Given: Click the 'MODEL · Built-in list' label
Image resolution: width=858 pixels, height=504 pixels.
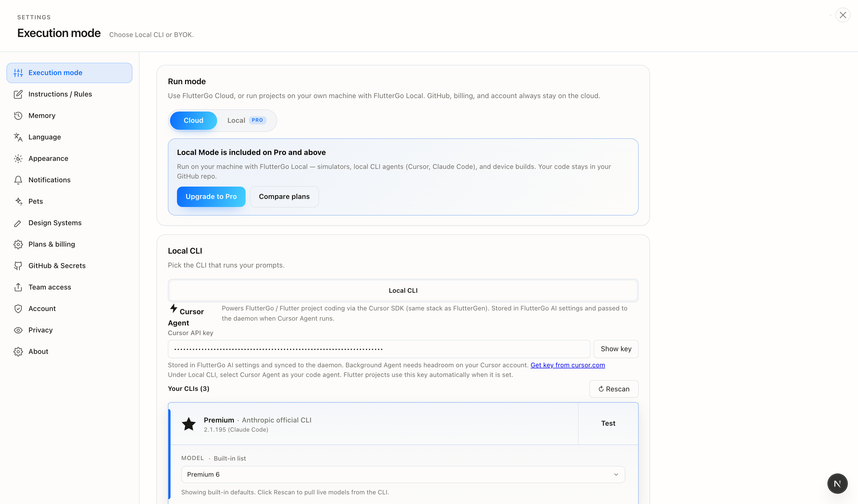Looking at the screenshot, I should tap(213, 458).
